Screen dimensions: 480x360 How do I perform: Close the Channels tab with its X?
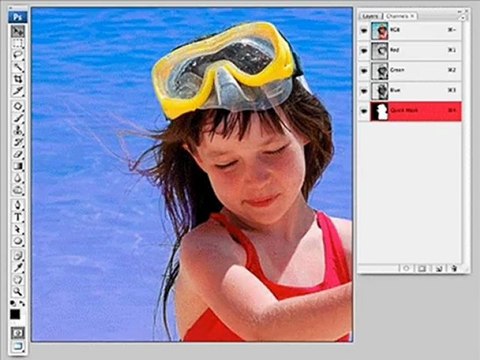tap(412, 16)
